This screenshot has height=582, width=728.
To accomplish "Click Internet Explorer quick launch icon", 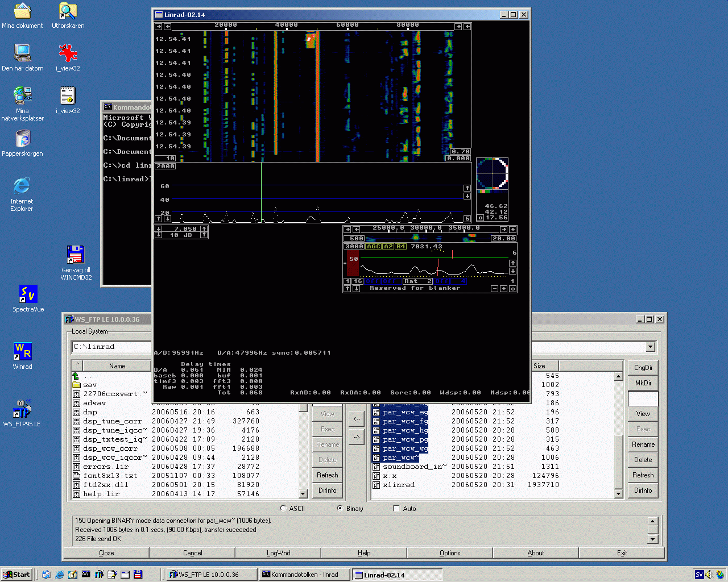I will pos(60,575).
